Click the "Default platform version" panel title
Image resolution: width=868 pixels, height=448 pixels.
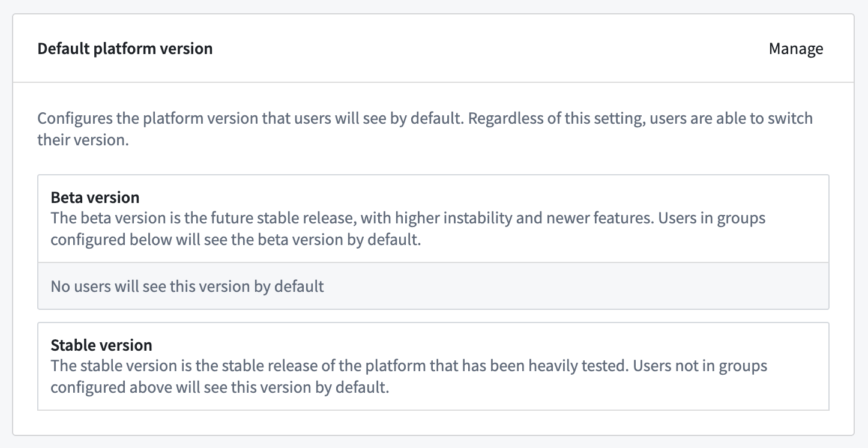[125, 49]
